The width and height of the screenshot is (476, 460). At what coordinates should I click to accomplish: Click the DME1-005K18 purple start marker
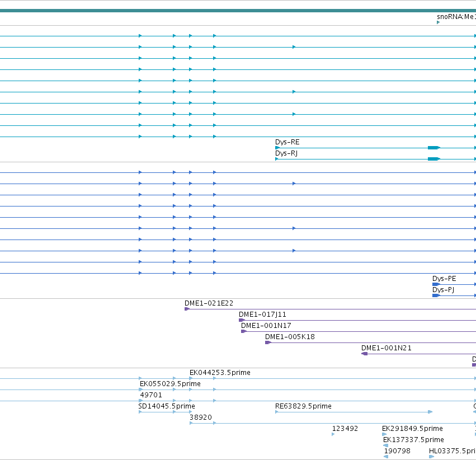[x=268, y=343]
